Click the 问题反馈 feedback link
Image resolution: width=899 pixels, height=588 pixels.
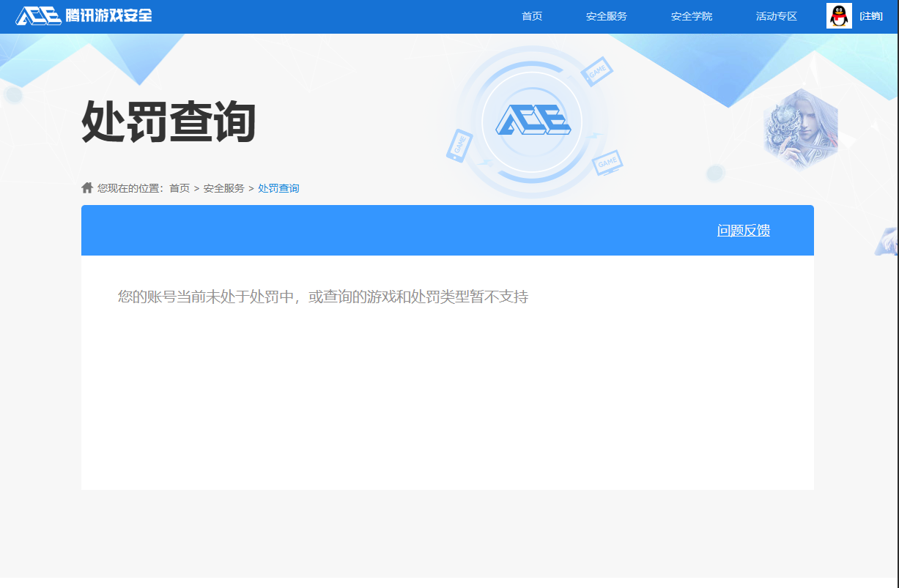(744, 230)
